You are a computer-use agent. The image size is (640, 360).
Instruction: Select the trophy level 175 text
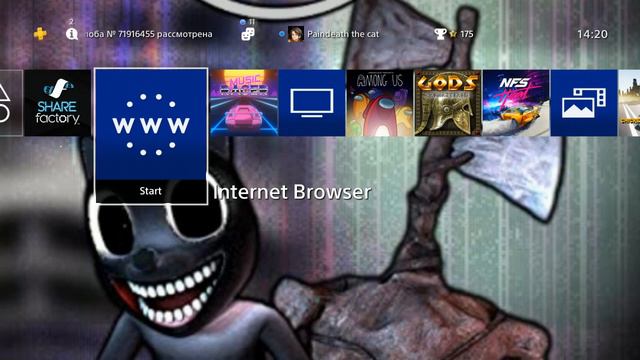467,34
